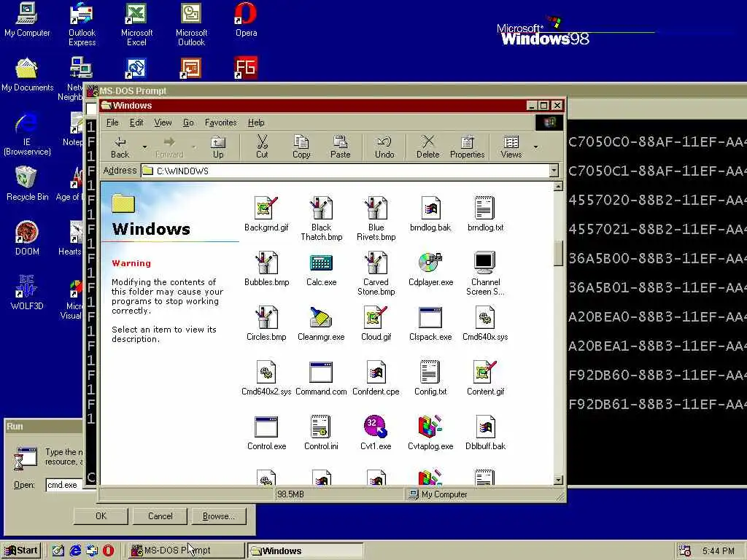Image resolution: width=747 pixels, height=560 pixels.
Task: Click the scroll down arrow in Windows folder
Action: (x=558, y=480)
